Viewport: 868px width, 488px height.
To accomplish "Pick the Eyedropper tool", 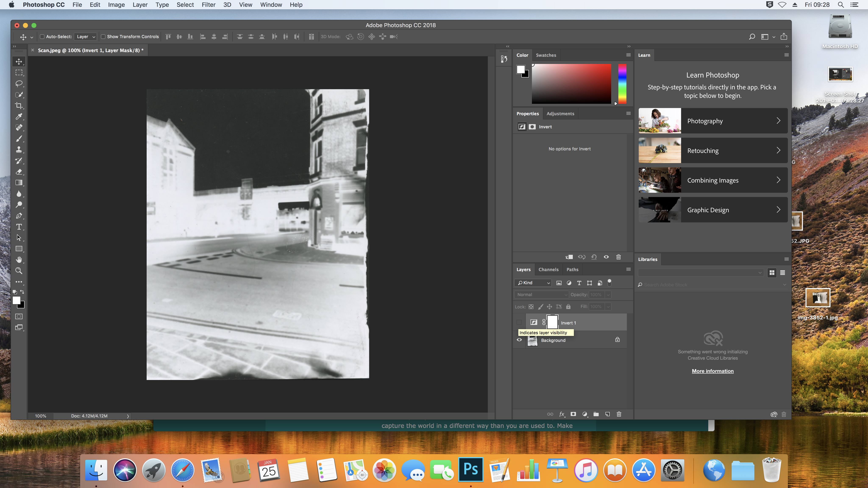I will [x=19, y=116].
